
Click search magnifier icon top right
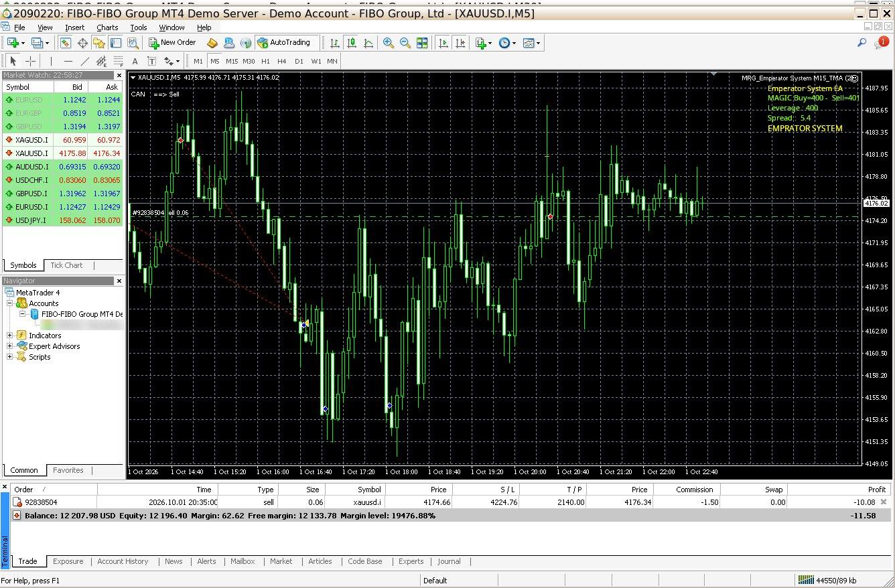[x=862, y=43]
